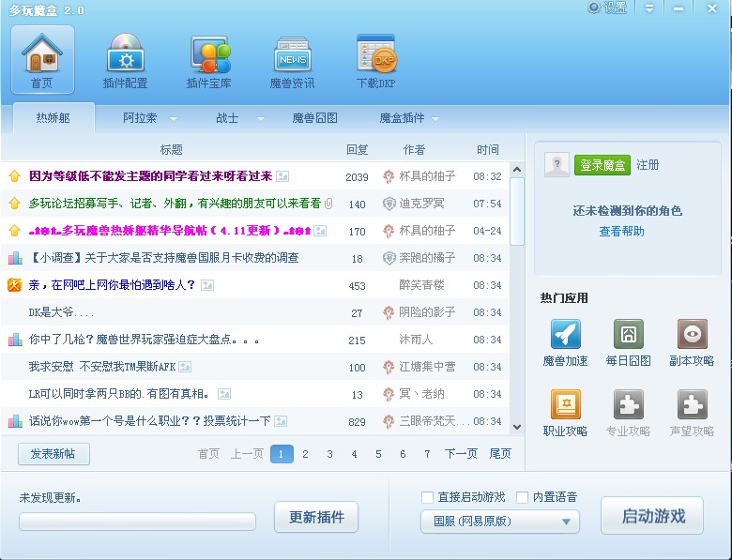The height and width of the screenshot is (560, 732).
Task: Click pinned arrow icon beside 多玩论坛招募 post
Action: (x=14, y=203)
